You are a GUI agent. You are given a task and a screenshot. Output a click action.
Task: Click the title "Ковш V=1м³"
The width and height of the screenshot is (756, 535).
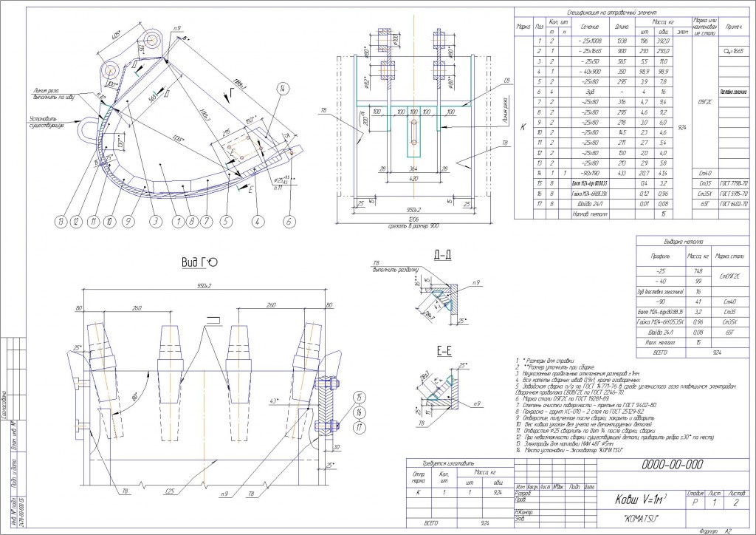pos(640,500)
